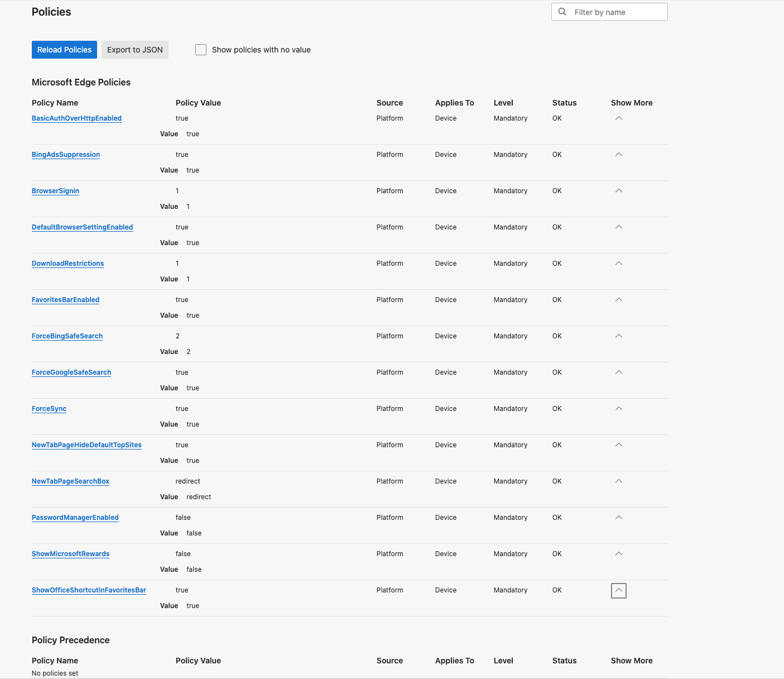The height and width of the screenshot is (679, 784).
Task: Collapse the DownloadRestrictions row details
Action: pos(618,264)
